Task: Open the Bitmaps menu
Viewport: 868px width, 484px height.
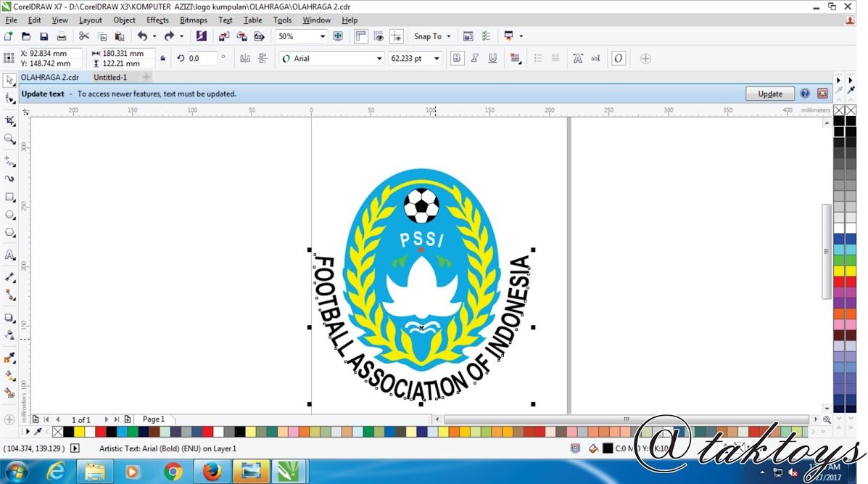Action: tap(193, 20)
